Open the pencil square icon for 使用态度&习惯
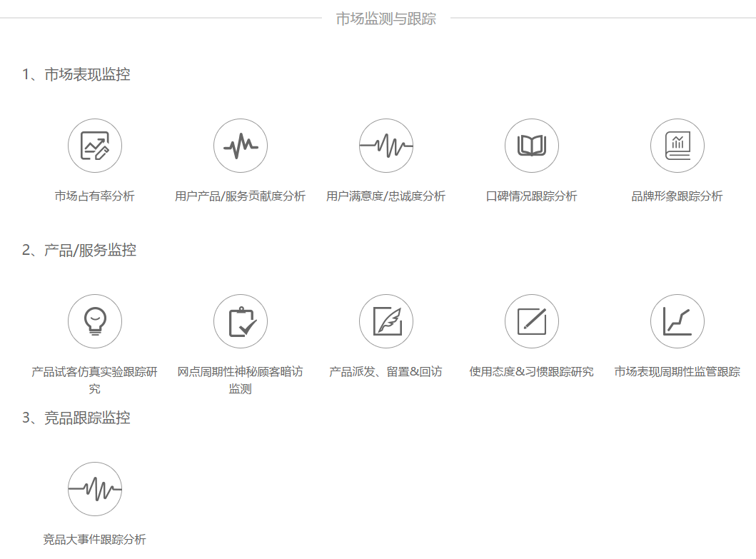756x559 pixels. 532,321
